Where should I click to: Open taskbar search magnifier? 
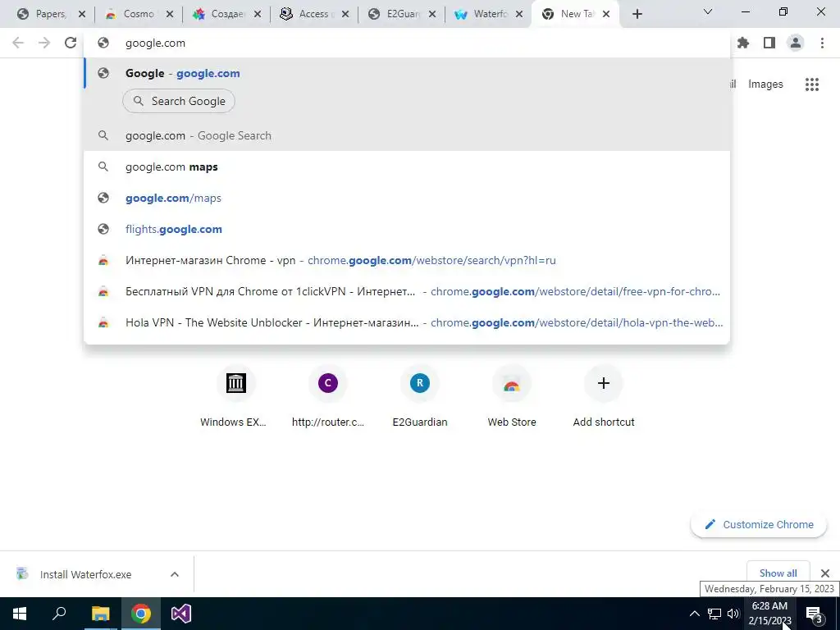point(59,614)
